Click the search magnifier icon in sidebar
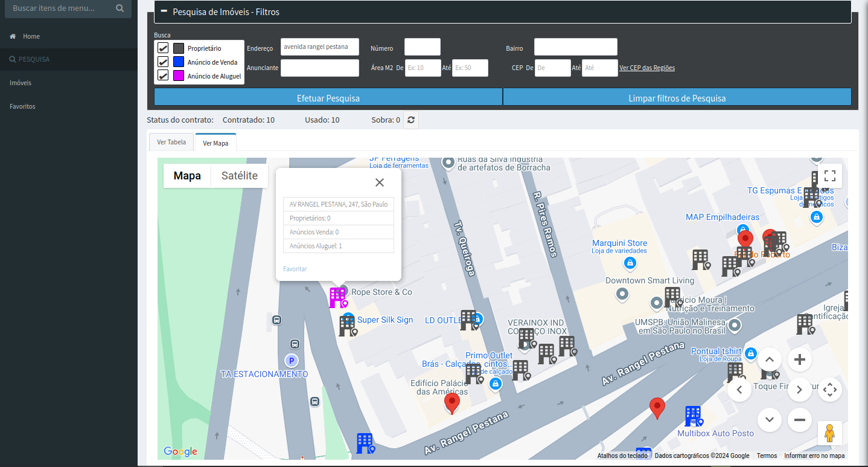868x467 pixels. click(120, 8)
